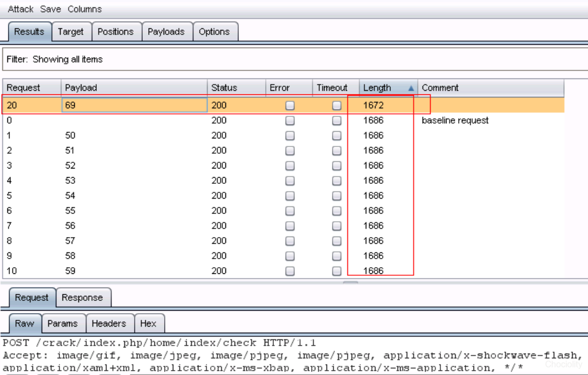Switch to Hex view
Image resolution: width=588 pixels, height=375 pixels.
148,324
